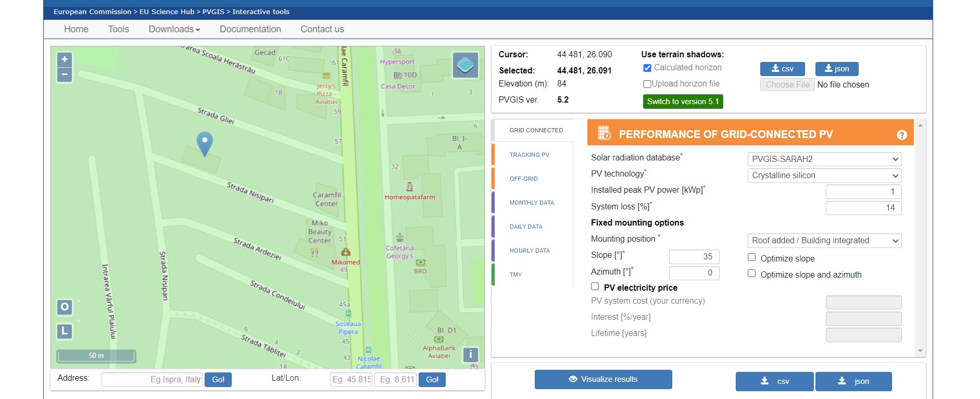
Task: Expand the Downloads menu
Action: [x=174, y=29]
